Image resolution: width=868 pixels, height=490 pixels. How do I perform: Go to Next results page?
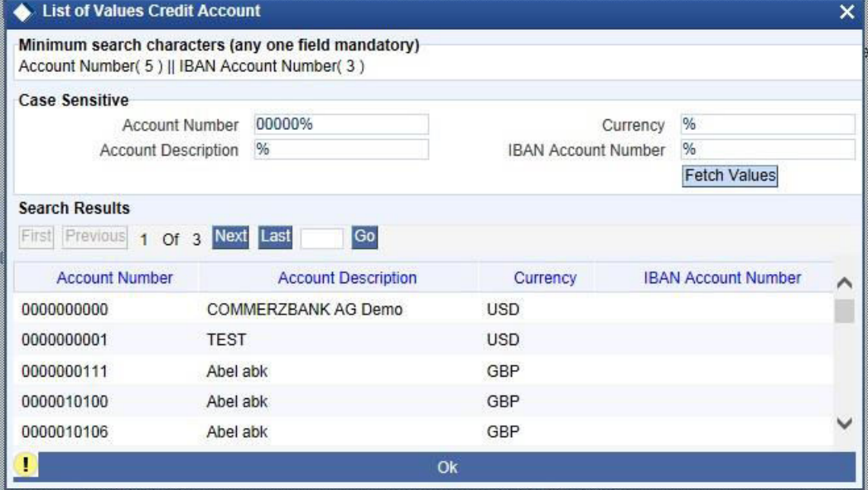pos(230,237)
